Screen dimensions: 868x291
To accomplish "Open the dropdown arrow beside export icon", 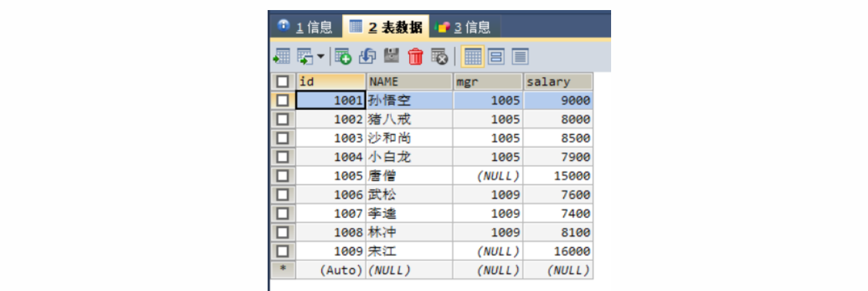I will point(320,56).
